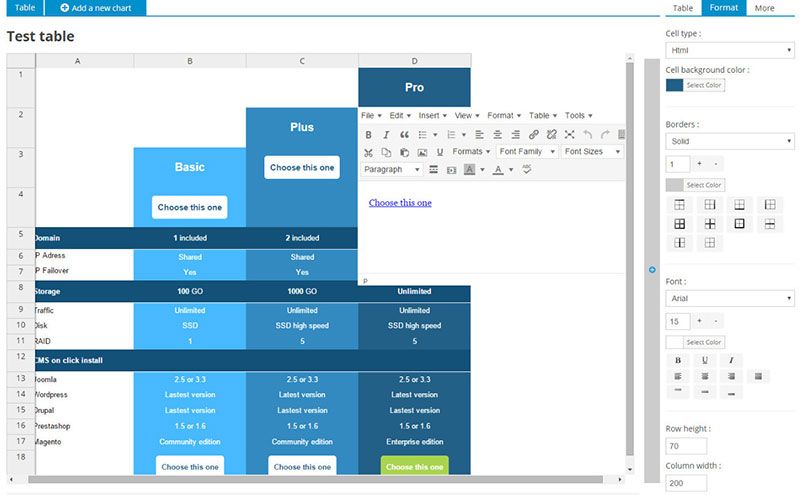Underline text in the cell editor toolbar
The height and width of the screenshot is (495, 800).
coord(440,152)
